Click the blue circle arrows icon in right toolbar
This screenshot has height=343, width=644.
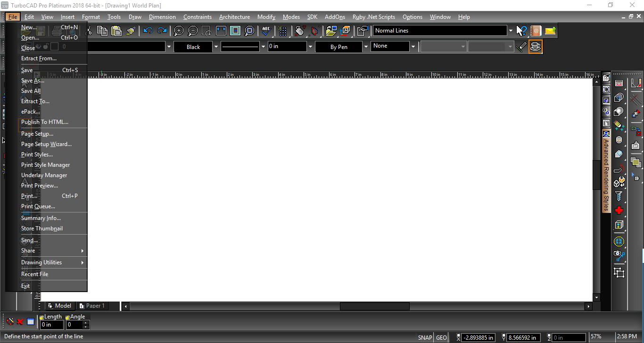[619, 241]
